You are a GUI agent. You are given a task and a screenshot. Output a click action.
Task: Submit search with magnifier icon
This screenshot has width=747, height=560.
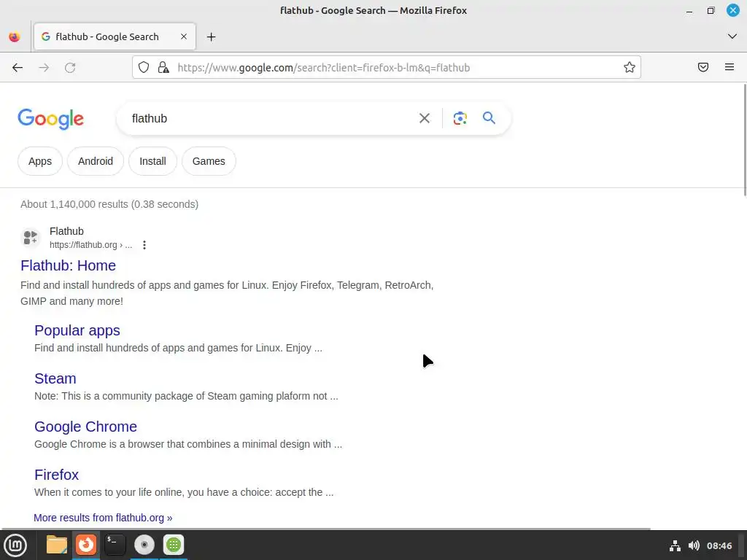pyautogui.click(x=489, y=118)
